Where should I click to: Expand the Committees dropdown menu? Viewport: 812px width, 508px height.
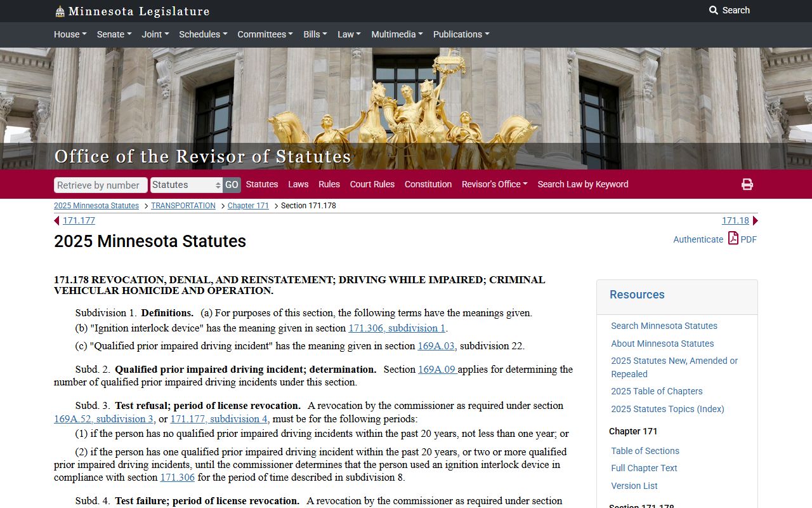[265, 34]
